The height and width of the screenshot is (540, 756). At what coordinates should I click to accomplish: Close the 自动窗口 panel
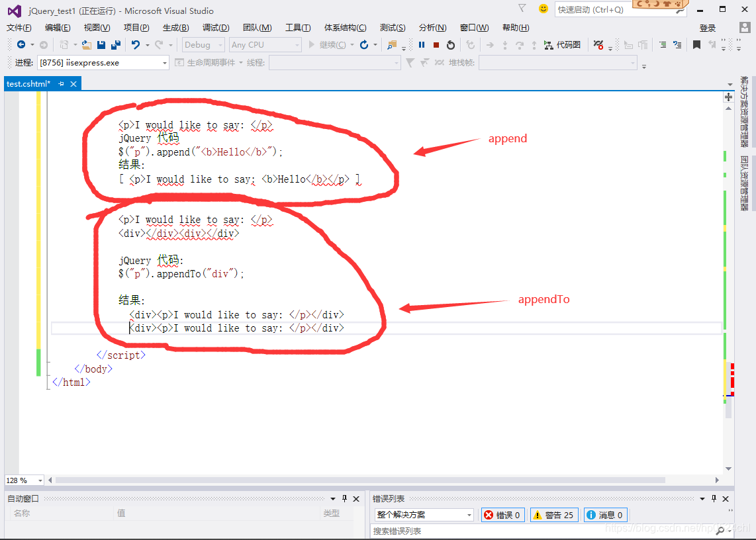pos(356,498)
